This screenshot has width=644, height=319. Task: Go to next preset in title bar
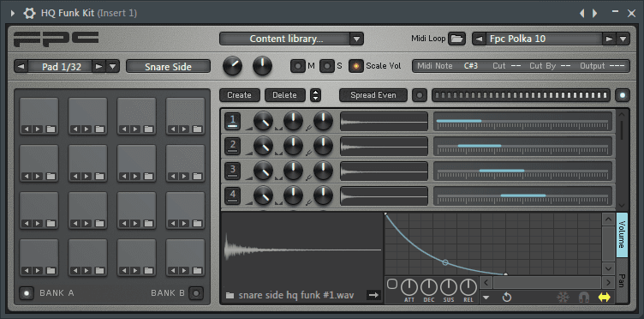[594, 13]
